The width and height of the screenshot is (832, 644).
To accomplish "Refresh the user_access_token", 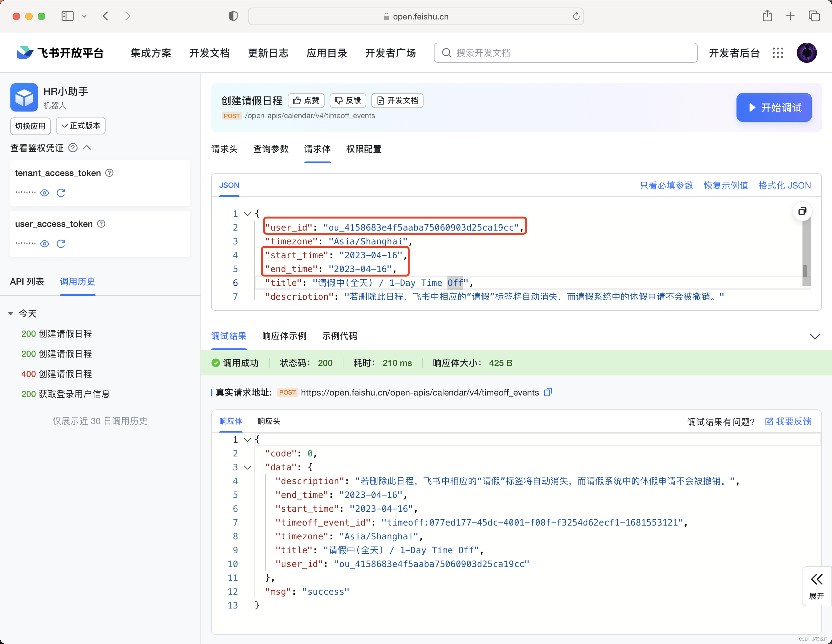I will [x=61, y=244].
